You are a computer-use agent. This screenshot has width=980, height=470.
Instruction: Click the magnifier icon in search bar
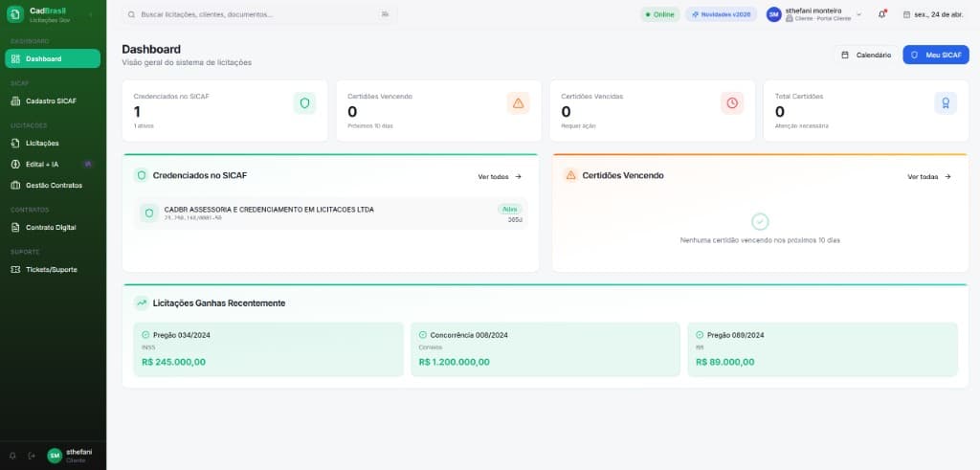(x=131, y=14)
